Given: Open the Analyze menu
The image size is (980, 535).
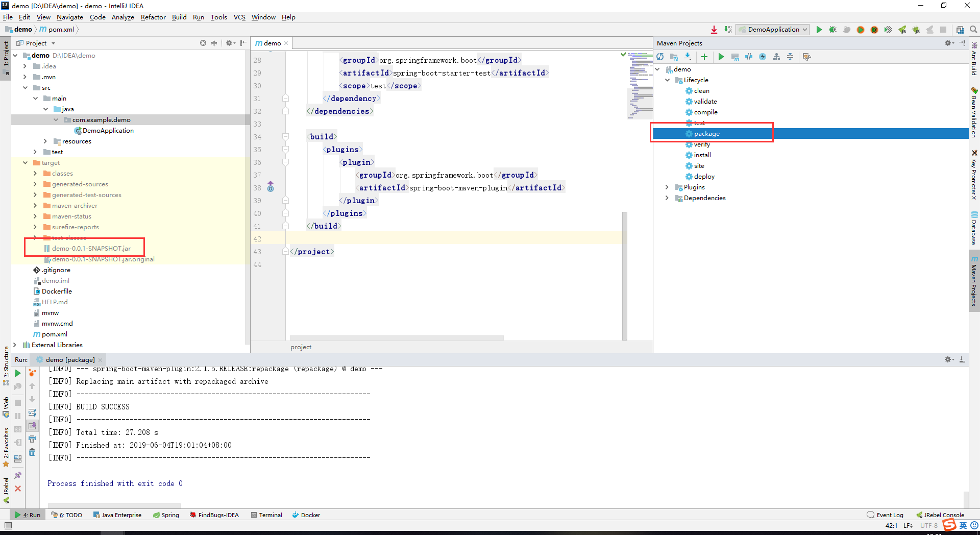Looking at the screenshot, I should coord(122,17).
